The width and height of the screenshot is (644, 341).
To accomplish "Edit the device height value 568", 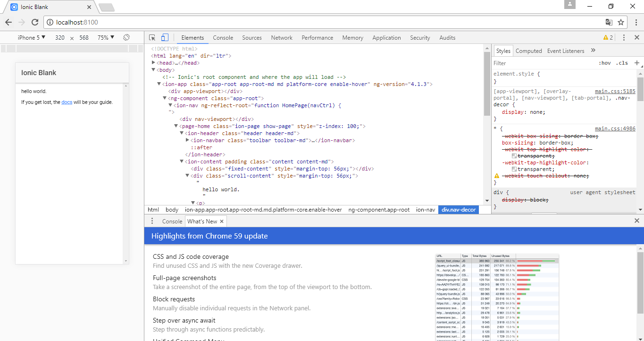I will click(x=84, y=37).
